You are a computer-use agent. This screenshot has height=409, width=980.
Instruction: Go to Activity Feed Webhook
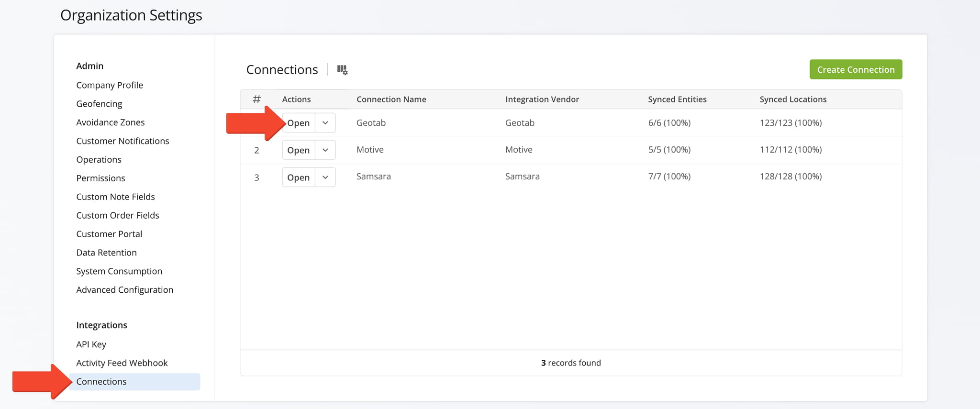coord(122,363)
